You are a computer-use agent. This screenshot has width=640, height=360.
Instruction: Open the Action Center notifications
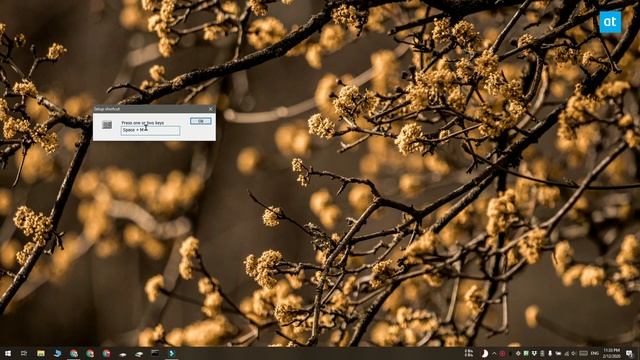pyautogui.click(x=629, y=353)
